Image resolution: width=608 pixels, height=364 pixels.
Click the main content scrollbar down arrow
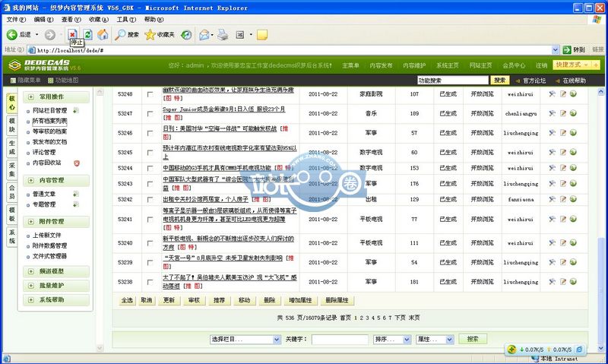(601, 349)
